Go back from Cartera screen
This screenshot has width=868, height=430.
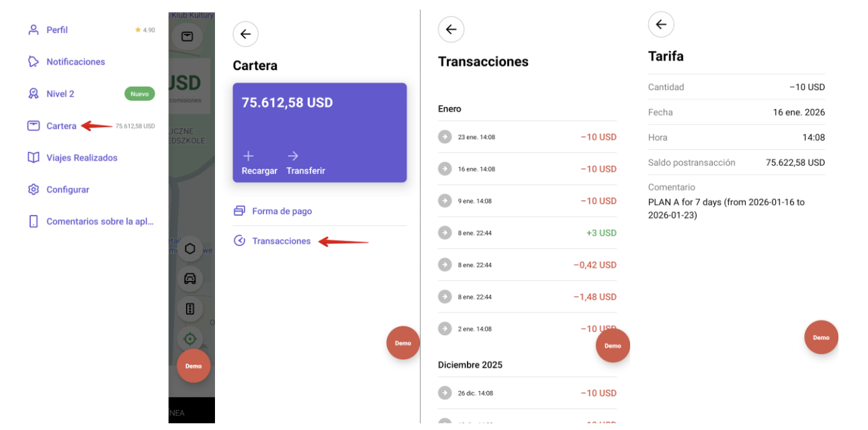click(245, 34)
